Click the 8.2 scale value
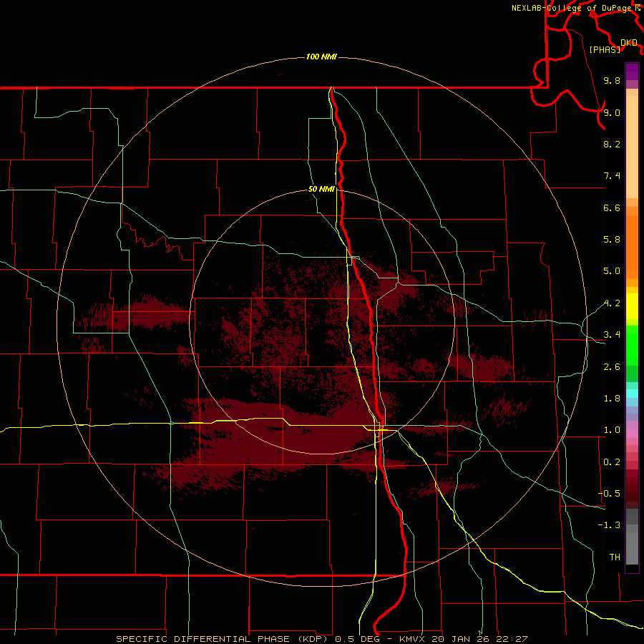 click(x=612, y=144)
